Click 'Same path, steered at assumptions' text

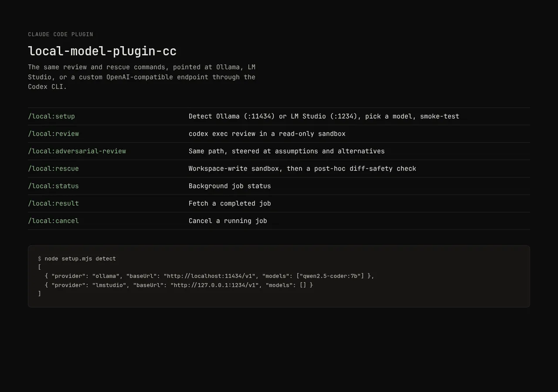coord(287,151)
